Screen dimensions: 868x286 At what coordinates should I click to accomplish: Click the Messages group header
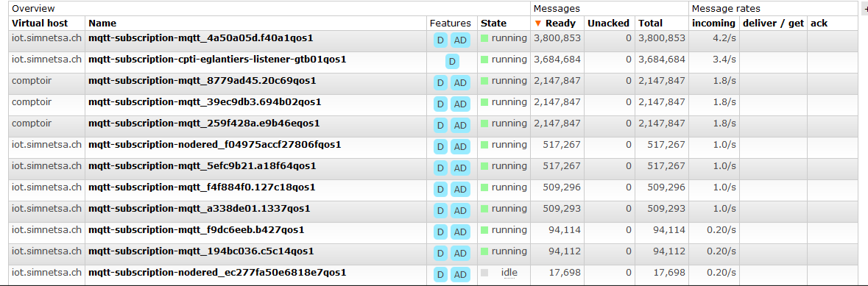[557, 8]
